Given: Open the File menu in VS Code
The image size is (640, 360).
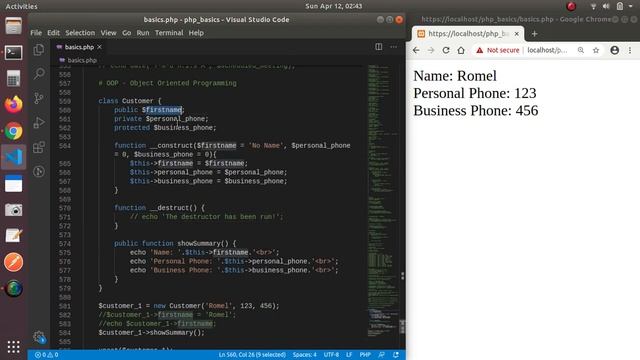Looking at the screenshot, I should 36,33.
